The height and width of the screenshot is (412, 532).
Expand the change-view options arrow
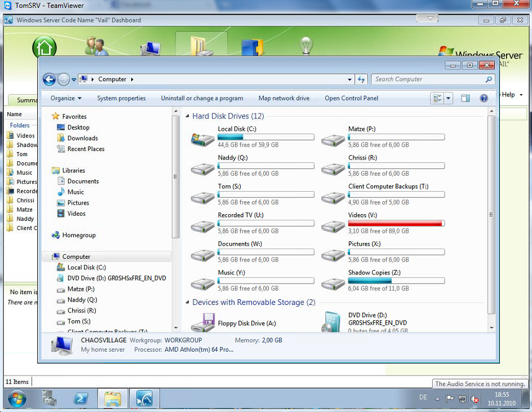point(449,98)
